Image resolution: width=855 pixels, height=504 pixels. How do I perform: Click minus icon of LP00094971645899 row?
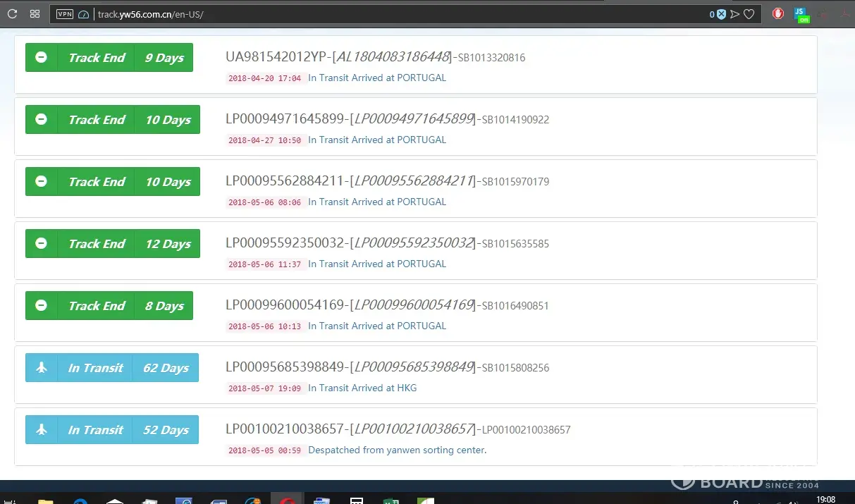coord(42,120)
